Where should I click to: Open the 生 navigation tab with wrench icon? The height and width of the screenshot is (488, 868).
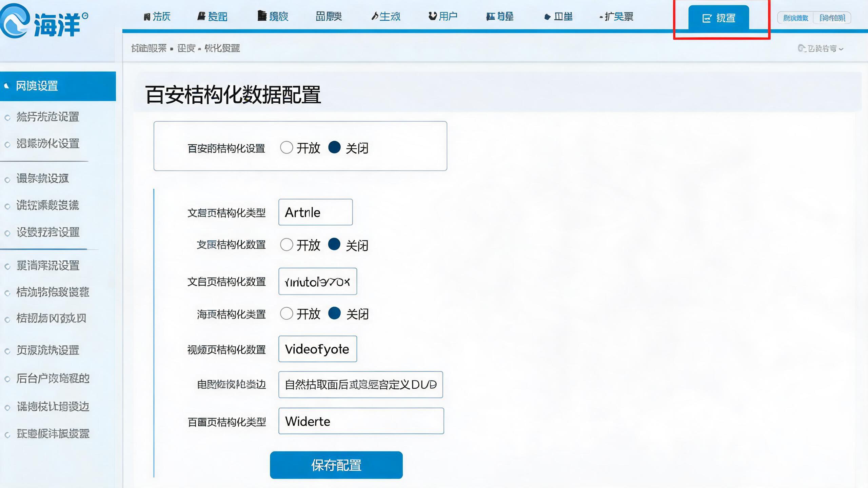pos(386,16)
